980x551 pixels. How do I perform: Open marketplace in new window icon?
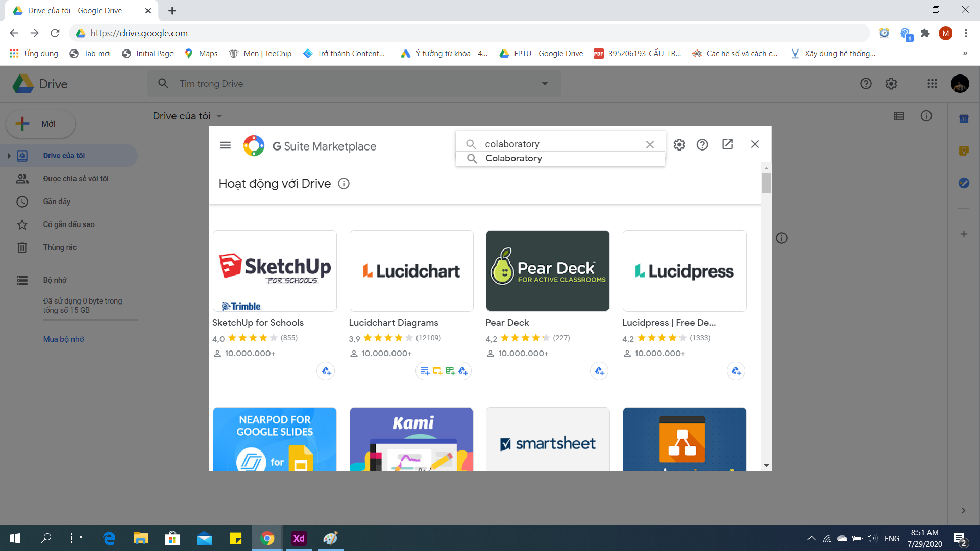tap(728, 144)
